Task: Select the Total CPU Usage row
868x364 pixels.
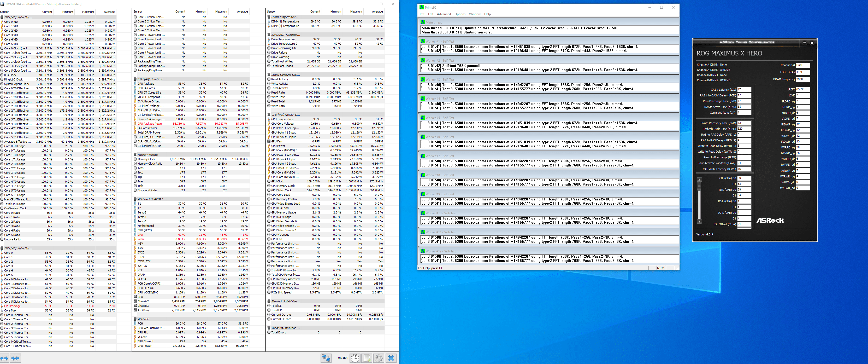Action: point(58,204)
